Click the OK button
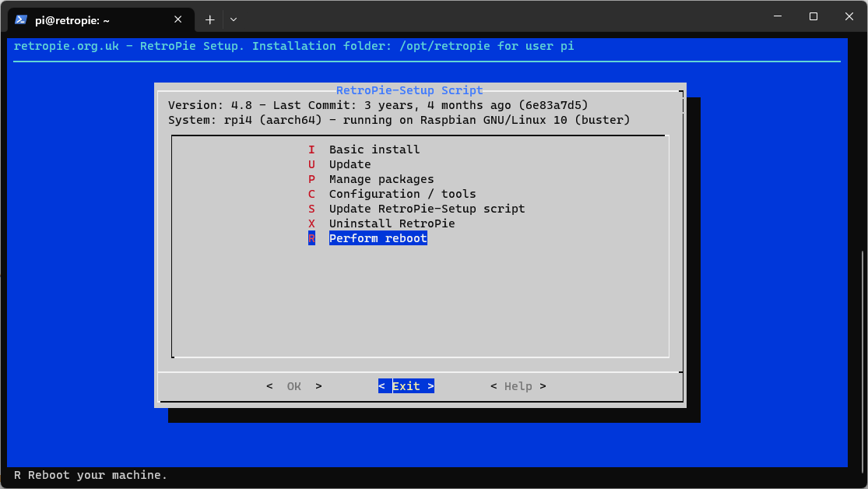868x489 pixels. coord(294,386)
